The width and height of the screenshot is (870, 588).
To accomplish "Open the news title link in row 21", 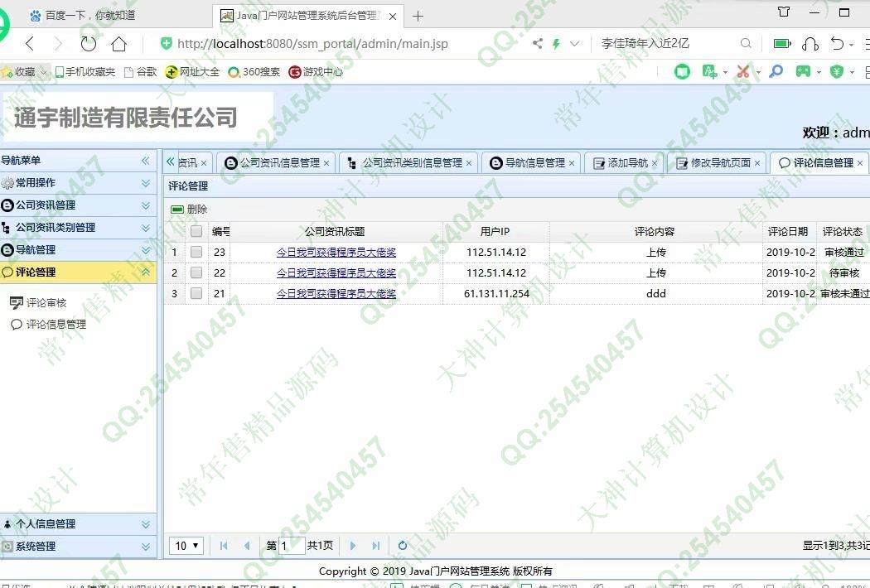I will (336, 294).
